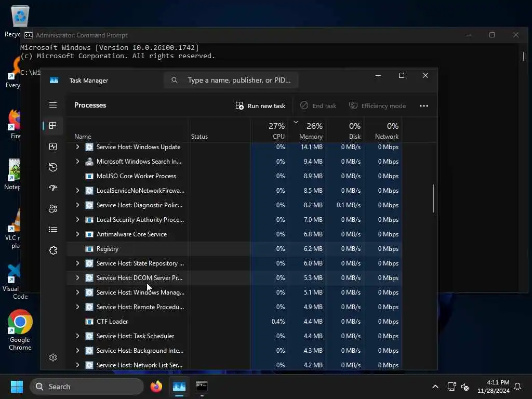
Task: Click the Command Prompt window title icon
Action: tap(29, 35)
